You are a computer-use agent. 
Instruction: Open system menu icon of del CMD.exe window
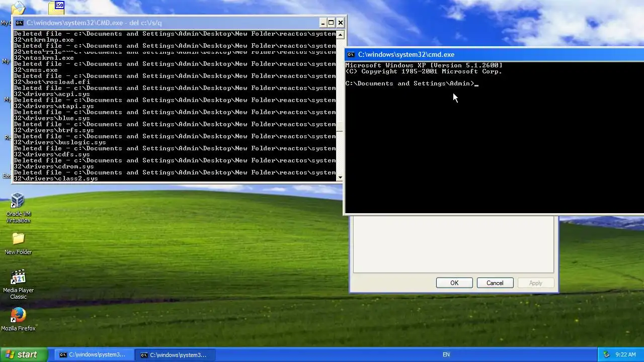point(19,23)
